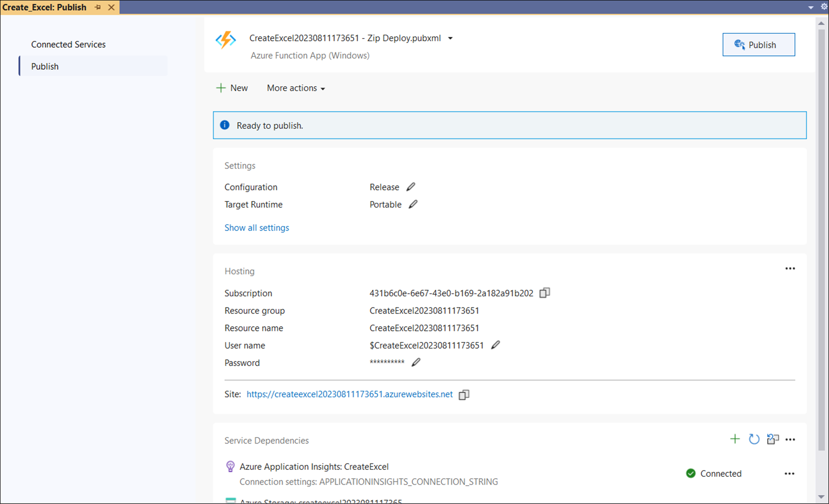Open Application Insights dependency ellipsis menu
Viewport: 829px width, 504px height.
tap(789, 474)
